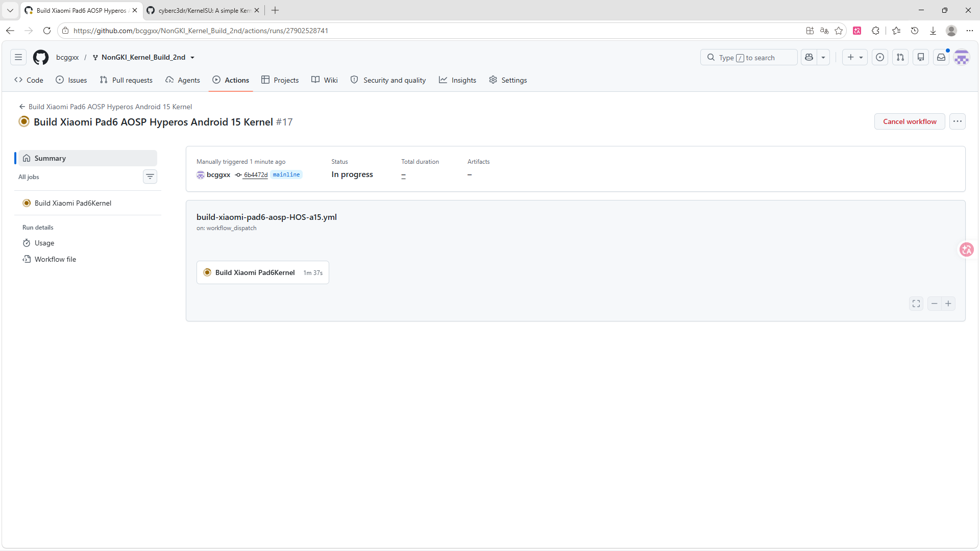Open the Create new plus menu

tap(855, 58)
